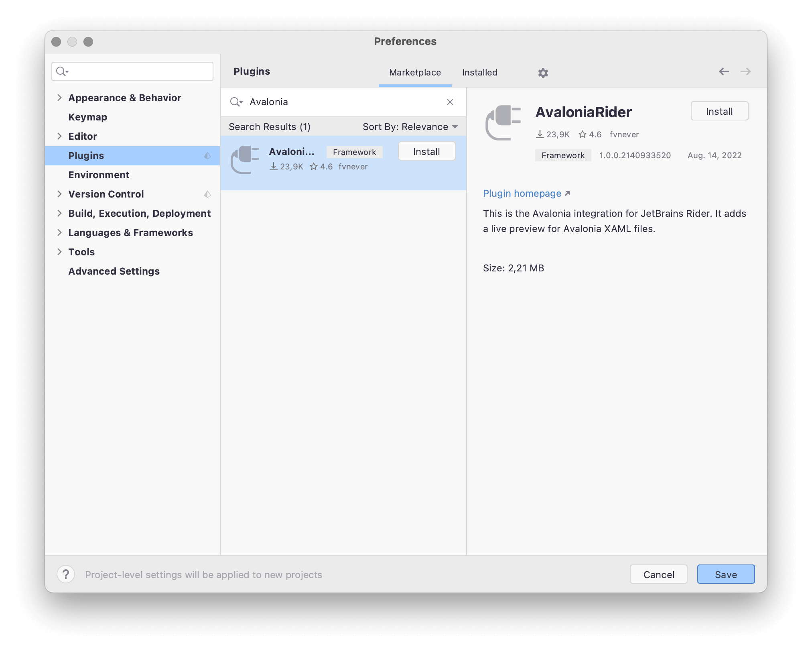The image size is (812, 652).
Task: Open the Plugin homepage link
Action: coord(526,194)
